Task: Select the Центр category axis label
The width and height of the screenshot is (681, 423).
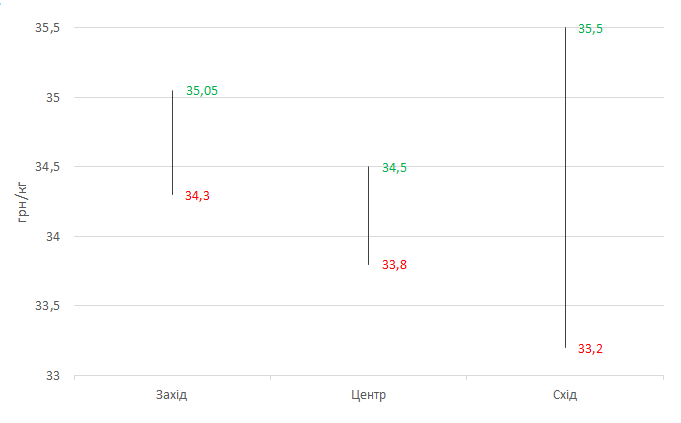Action: pyautogui.click(x=368, y=395)
